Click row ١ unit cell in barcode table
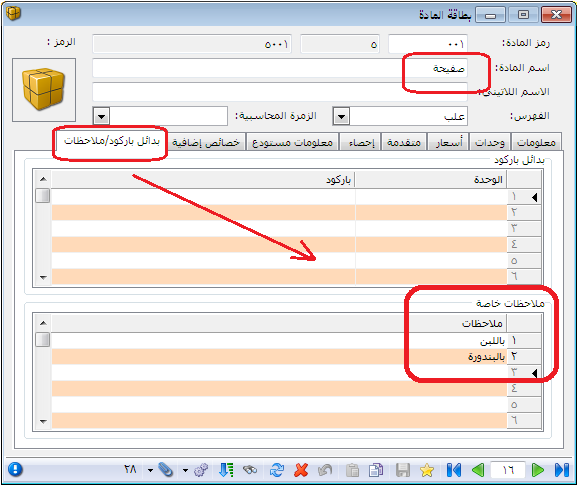578x485 pixels. click(431, 197)
